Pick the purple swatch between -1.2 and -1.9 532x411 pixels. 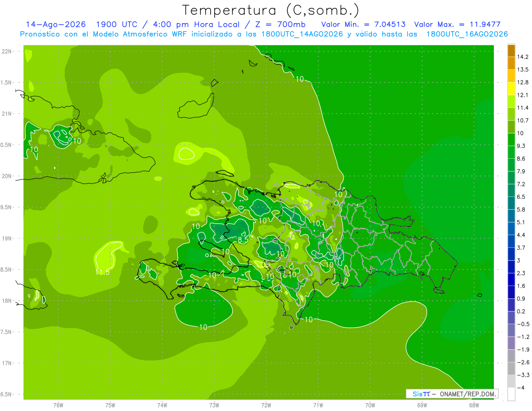pos(511,343)
